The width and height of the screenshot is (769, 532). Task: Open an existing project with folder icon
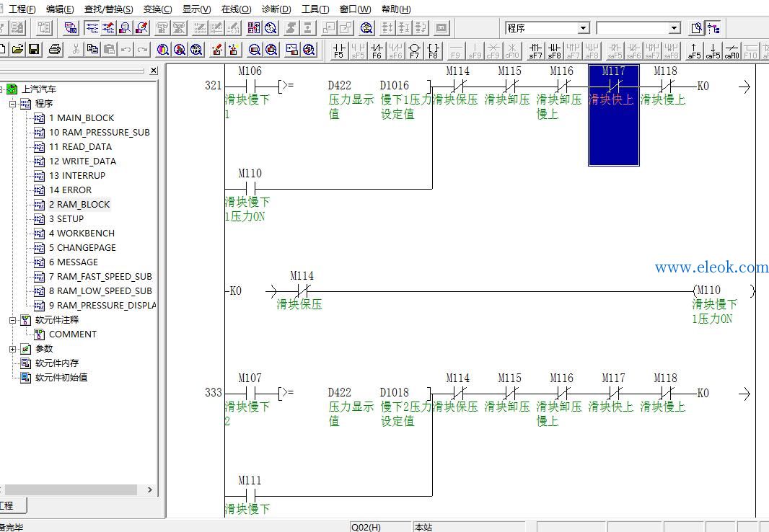click(17, 49)
